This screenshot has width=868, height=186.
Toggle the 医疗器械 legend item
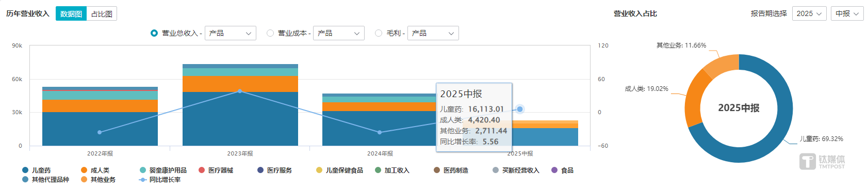216,170
